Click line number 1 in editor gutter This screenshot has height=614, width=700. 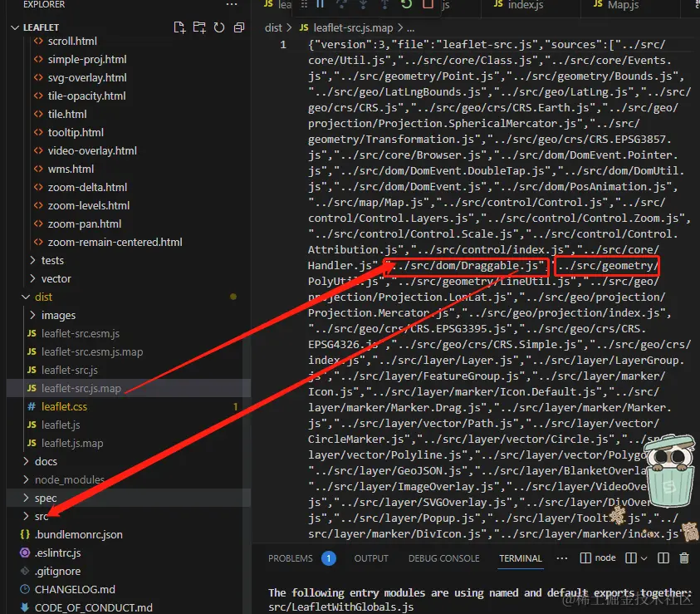click(283, 45)
